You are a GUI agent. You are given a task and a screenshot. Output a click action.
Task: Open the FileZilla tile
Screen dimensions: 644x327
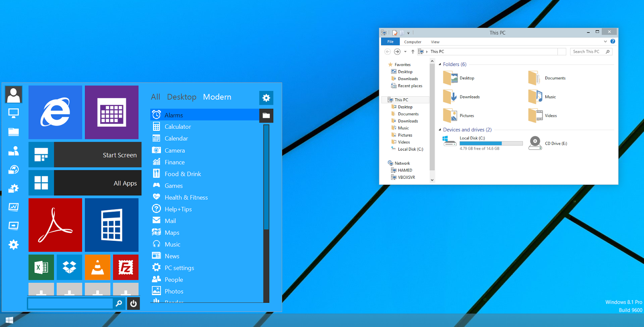tap(126, 267)
